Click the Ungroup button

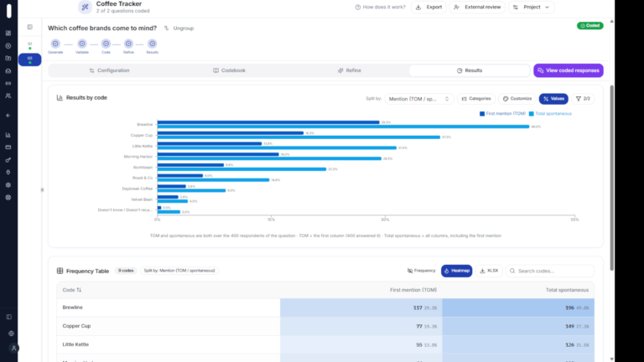179,28
